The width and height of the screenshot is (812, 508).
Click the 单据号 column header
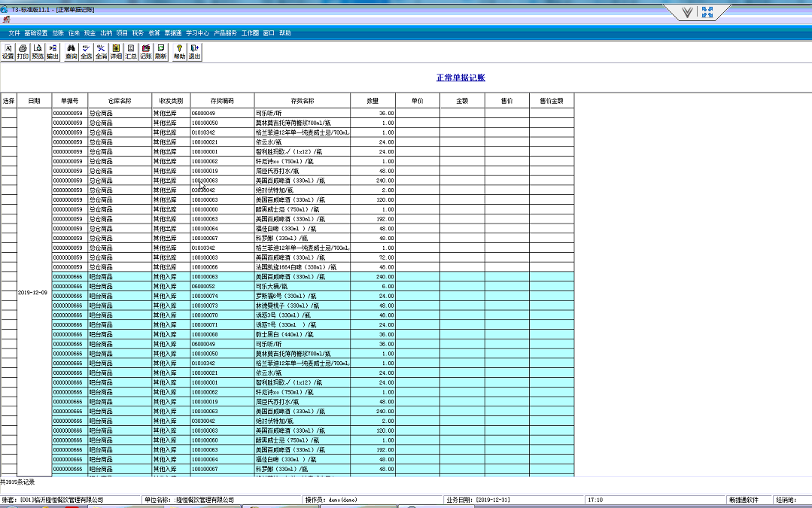[x=70, y=100]
